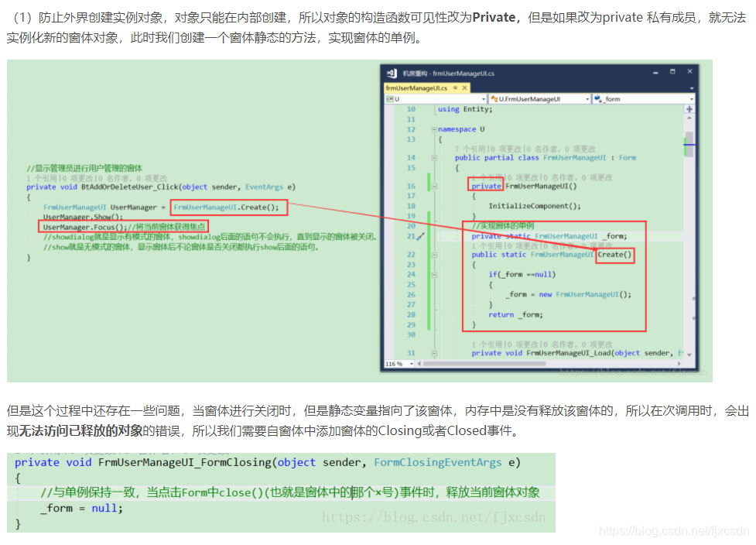Click the horizontal scrollbar right arrow
The image size is (756, 545).
680,364
